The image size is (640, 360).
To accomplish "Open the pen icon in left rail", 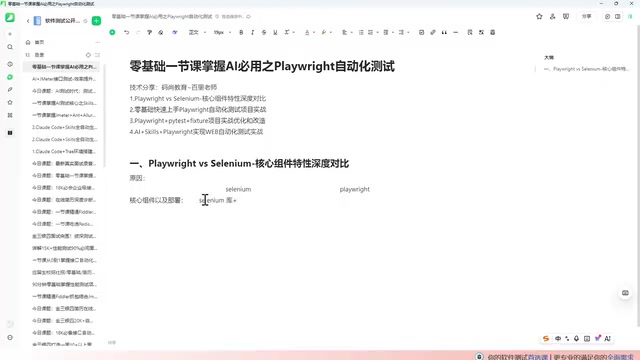I will tap(10, 90).
